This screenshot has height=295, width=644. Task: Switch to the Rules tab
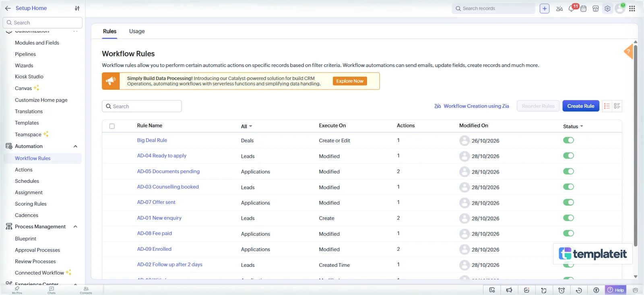point(109,31)
